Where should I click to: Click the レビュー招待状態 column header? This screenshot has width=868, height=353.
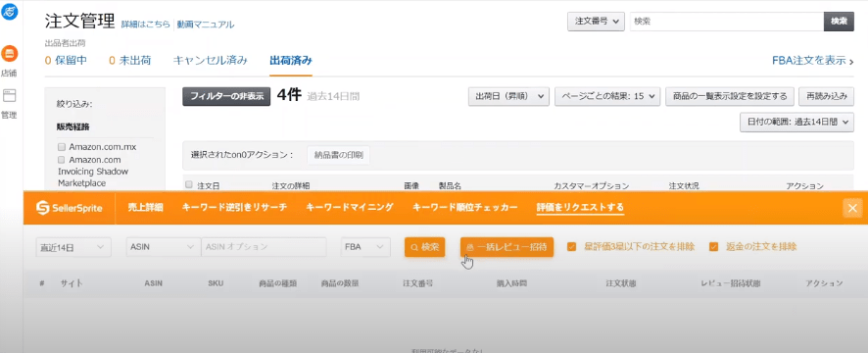coord(731,283)
